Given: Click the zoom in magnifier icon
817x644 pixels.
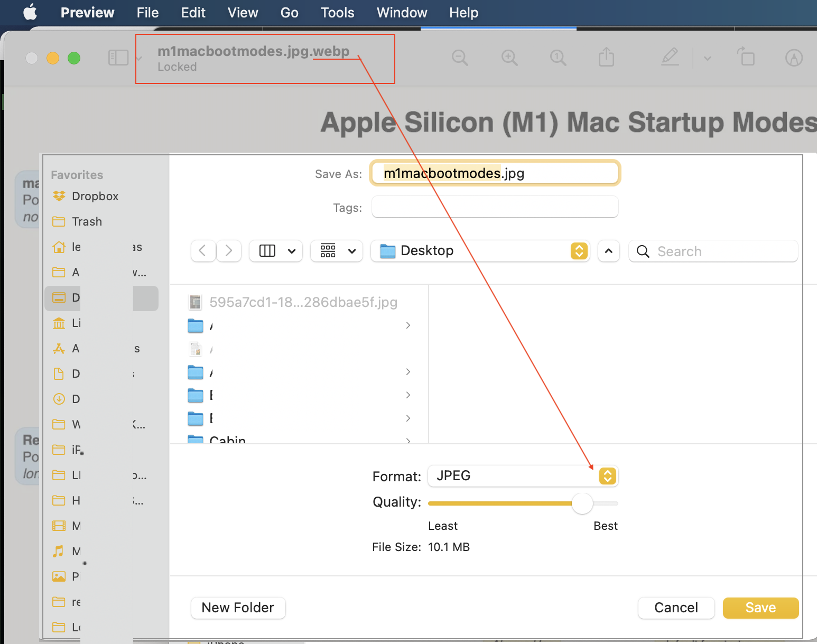Looking at the screenshot, I should click(509, 58).
